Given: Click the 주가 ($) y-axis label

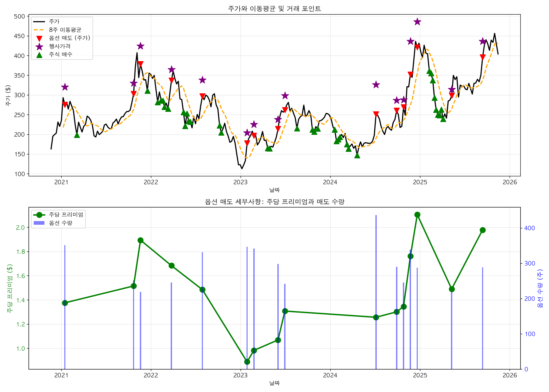Looking at the screenshot, I should [x=8, y=95].
